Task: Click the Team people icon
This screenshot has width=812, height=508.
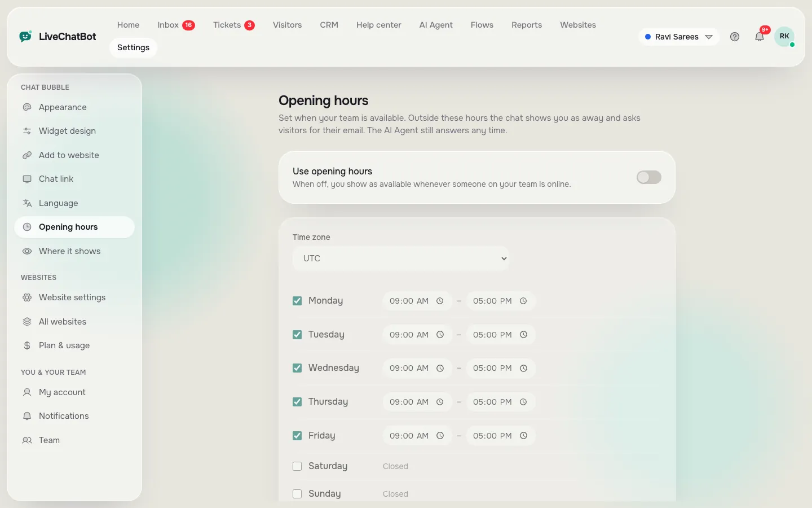Action: click(x=27, y=440)
